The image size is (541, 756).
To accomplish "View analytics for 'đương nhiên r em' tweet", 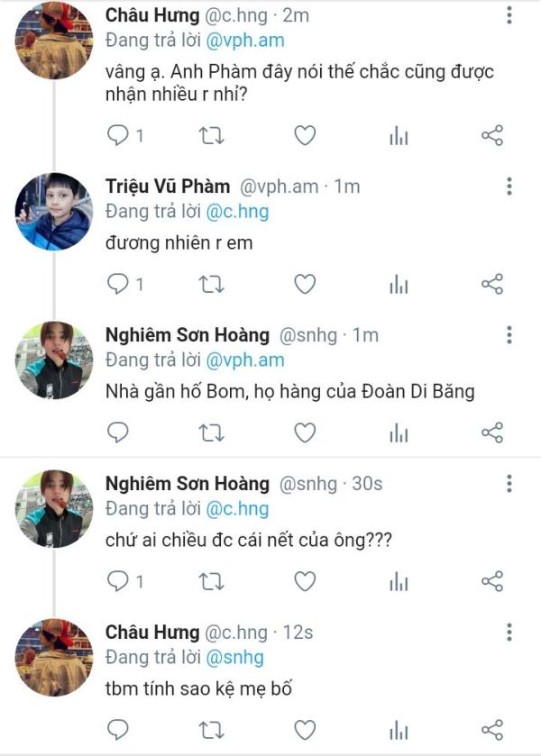I will (398, 285).
